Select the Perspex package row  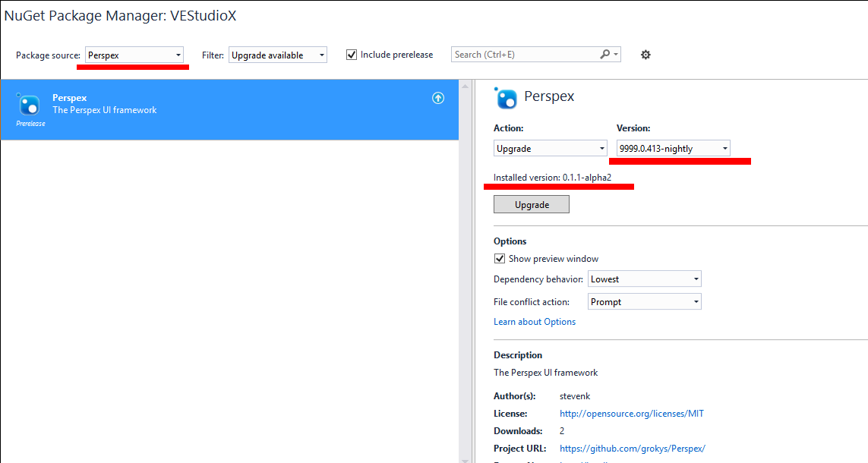(x=230, y=109)
